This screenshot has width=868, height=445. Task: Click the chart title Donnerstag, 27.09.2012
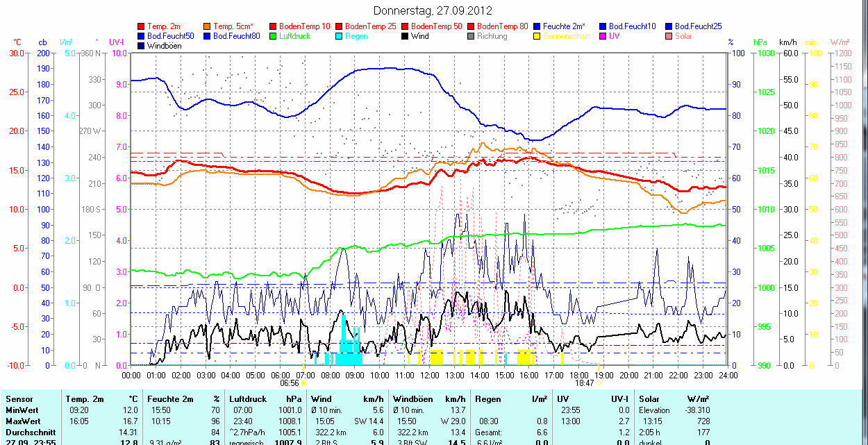point(433,10)
